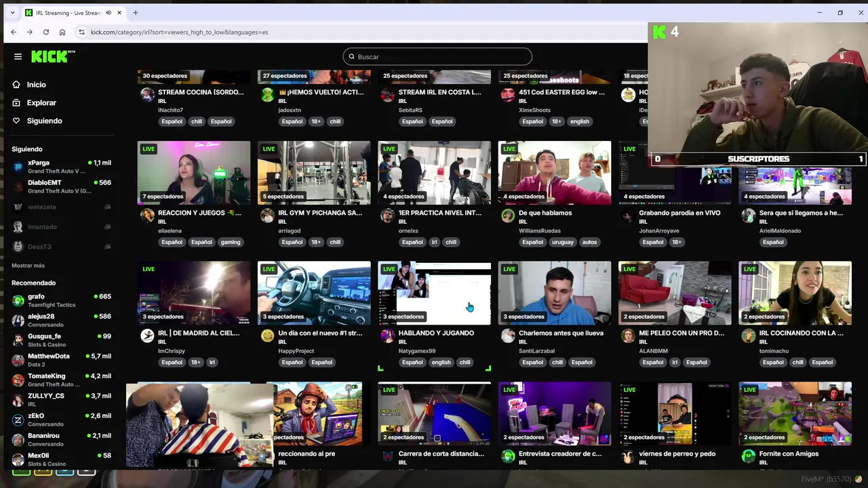Open recommended channel alejus28

(x=61, y=320)
